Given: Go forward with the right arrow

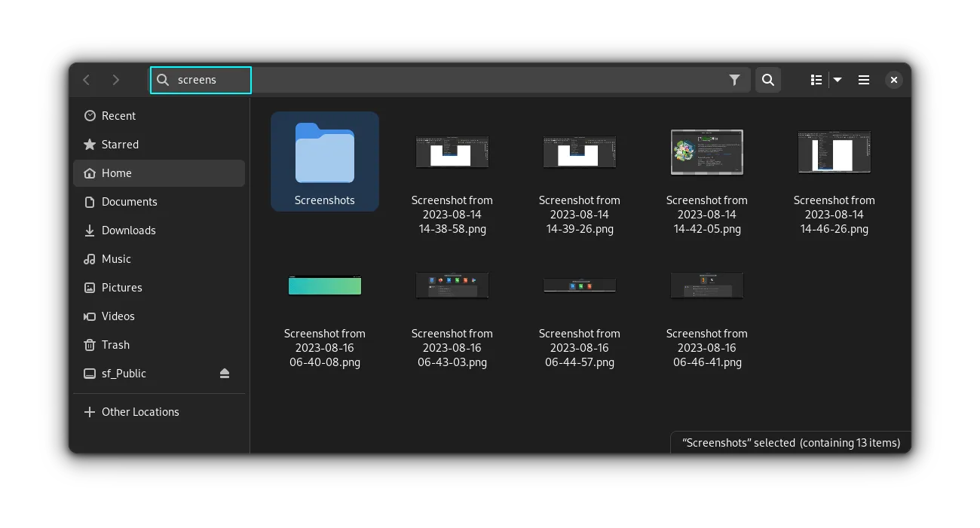Looking at the screenshot, I should tap(115, 80).
